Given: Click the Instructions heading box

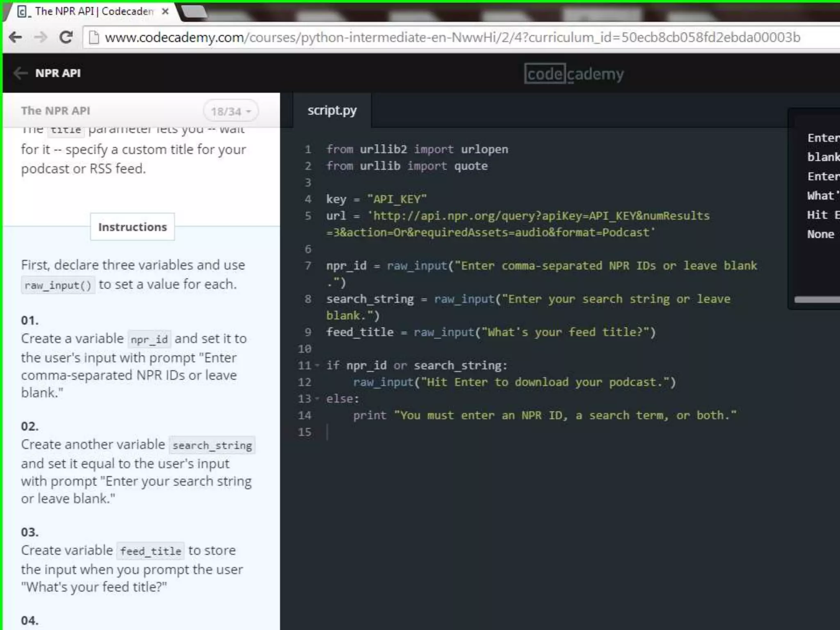Looking at the screenshot, I should (132, 227).
